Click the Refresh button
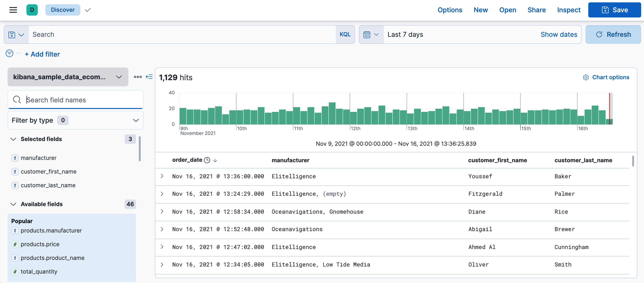644x283 pixels. pyautogui.click(x=613, y=34)
